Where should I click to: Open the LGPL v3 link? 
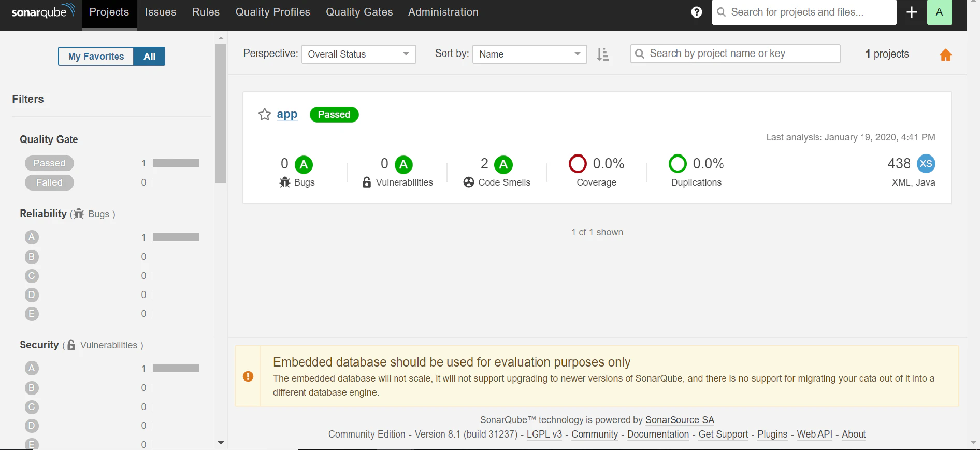coord(544,434)
